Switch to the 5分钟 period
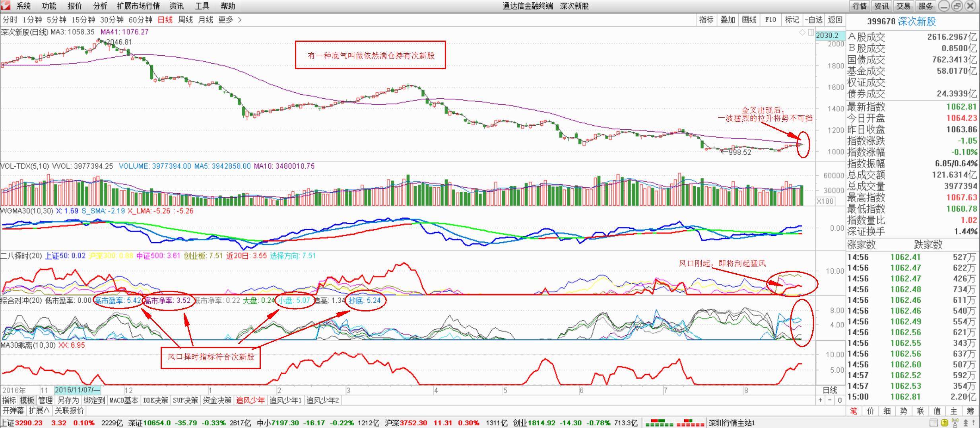 click(x=57, y=20)
